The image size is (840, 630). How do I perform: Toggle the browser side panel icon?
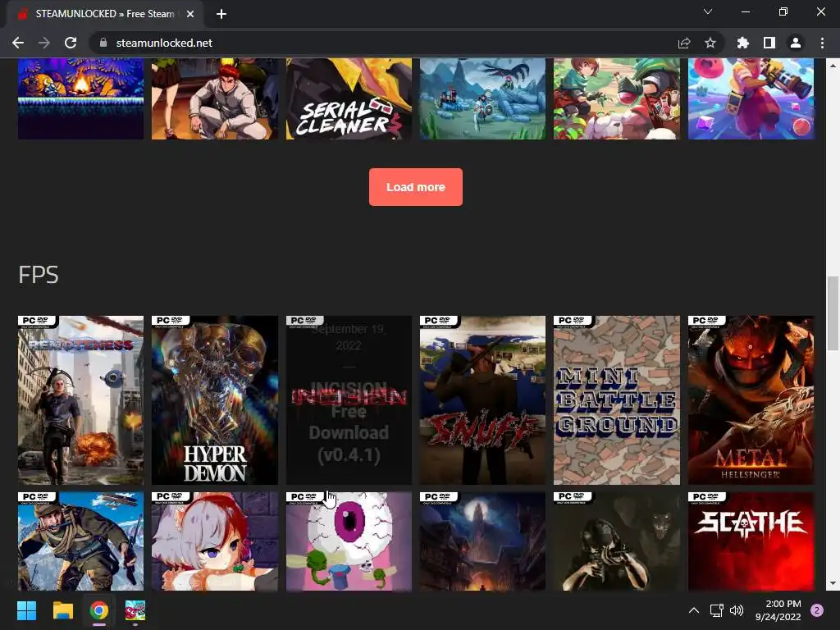click(769, 43)
